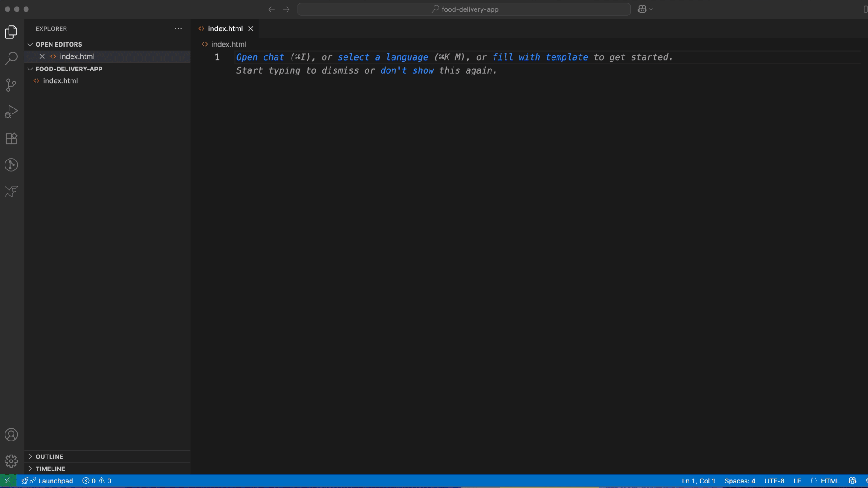Open the Source Control view
The image size is (868, 488).
(x=10, y=85)
